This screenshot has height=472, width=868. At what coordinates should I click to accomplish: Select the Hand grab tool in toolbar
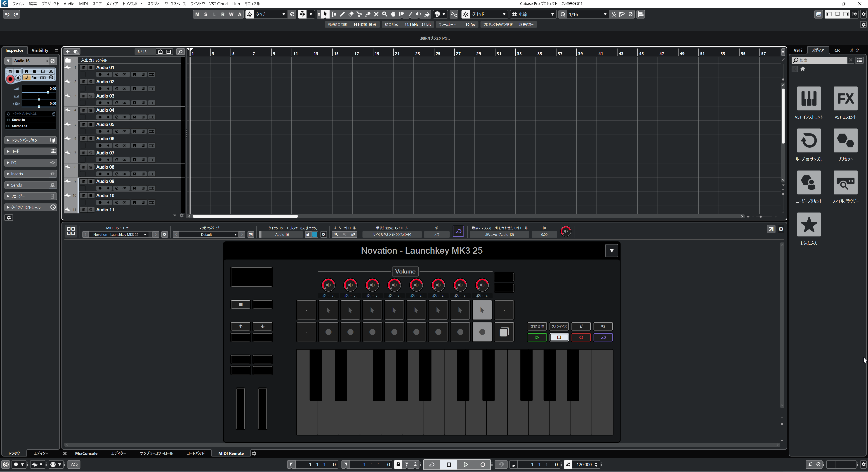[393, 14]
